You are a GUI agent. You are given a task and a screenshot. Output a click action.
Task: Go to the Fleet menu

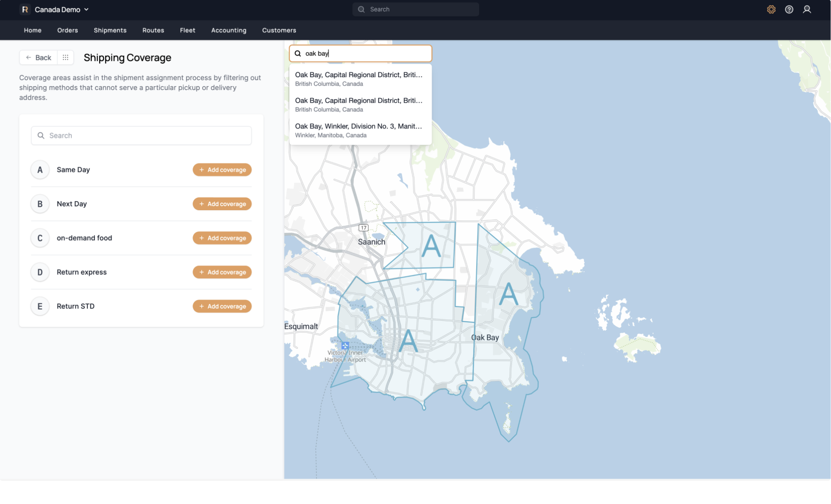187,30
